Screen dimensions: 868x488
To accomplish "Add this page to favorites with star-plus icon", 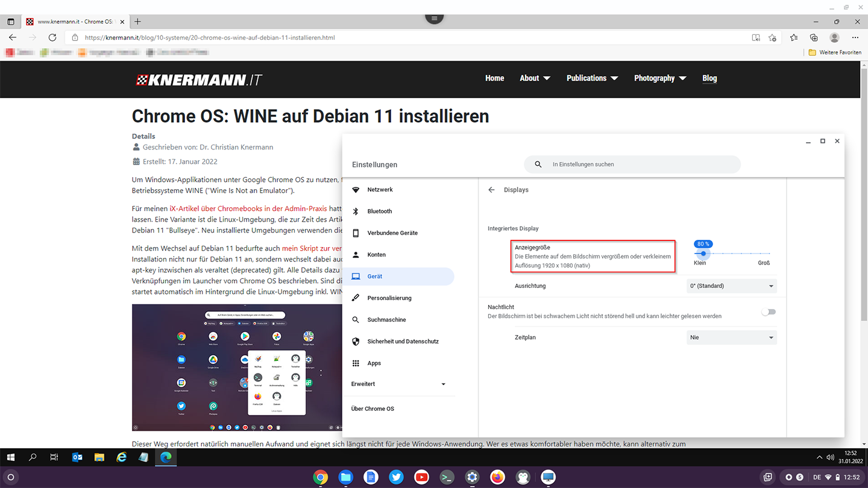I will (x=773, y=37).
